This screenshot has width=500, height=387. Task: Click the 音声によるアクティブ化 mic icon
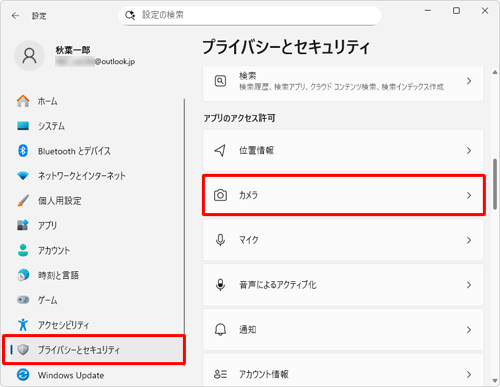click(220, 285)
